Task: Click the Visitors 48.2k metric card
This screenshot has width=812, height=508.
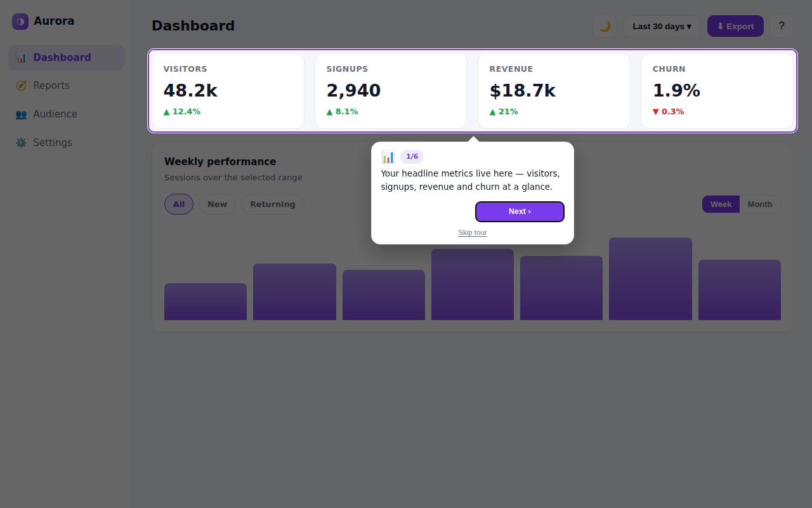Action: pos(228,91)
